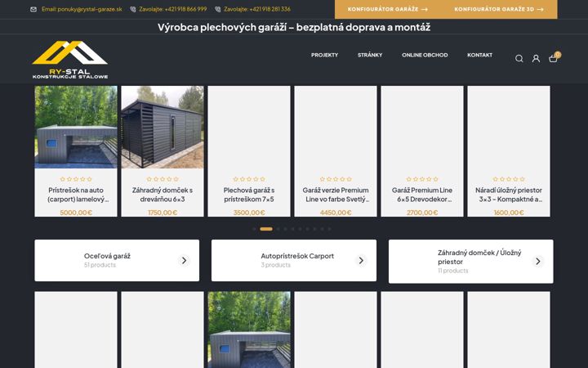588x368 pixels.
Task: Open Záhradný domček s drevárňou 6×3 title
Action: tap(163, 195)
